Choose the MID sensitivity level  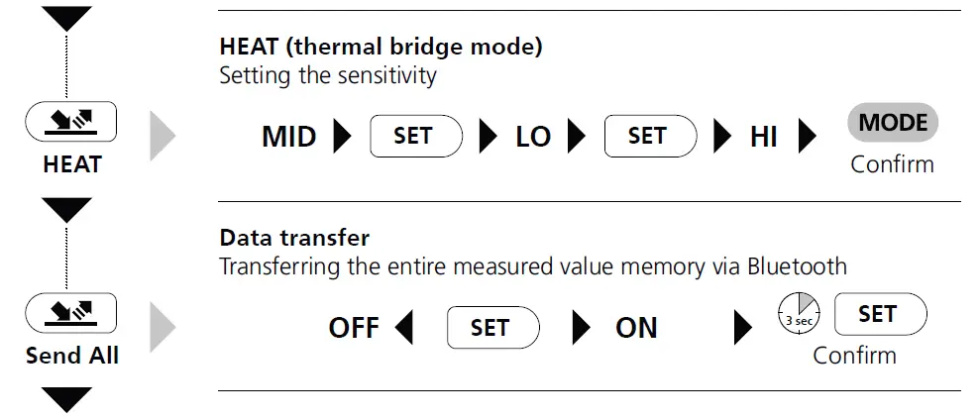point(288,137)
